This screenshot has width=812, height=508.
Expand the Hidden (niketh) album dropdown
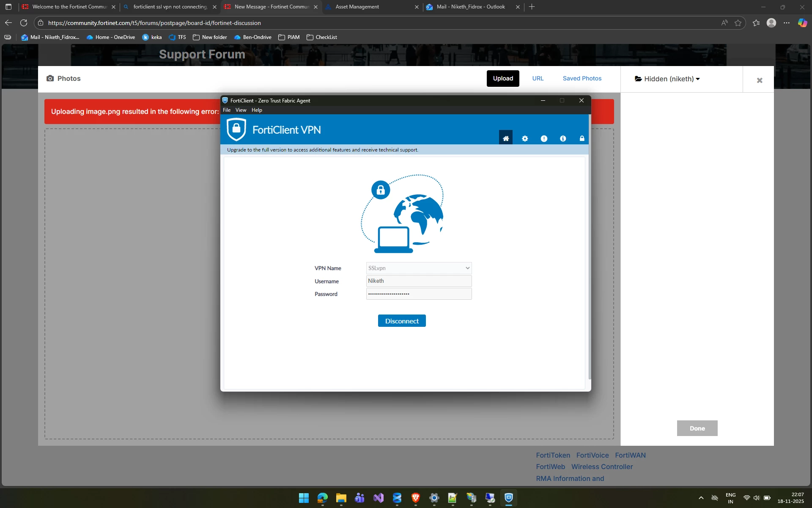point(667,79)
